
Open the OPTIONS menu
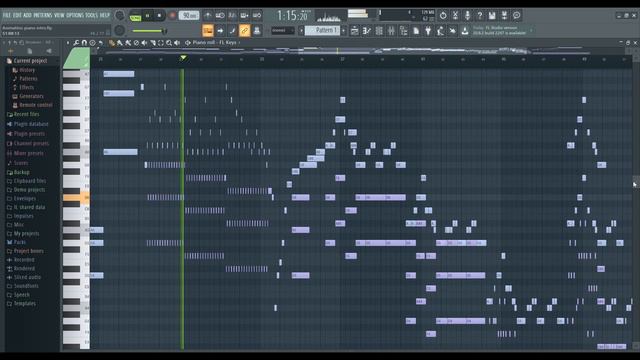click(x=75, y=15)
